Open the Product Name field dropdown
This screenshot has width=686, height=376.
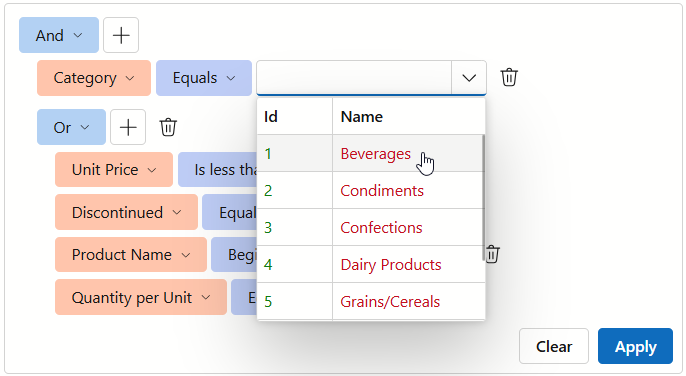(131, 255)
